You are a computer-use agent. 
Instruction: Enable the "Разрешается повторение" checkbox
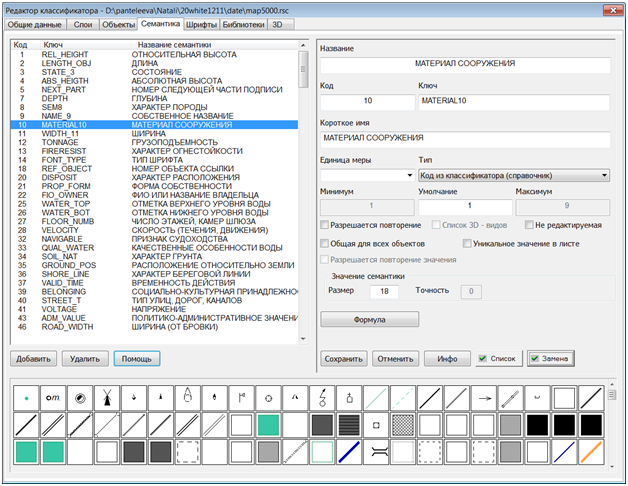(x=326, y=226)
